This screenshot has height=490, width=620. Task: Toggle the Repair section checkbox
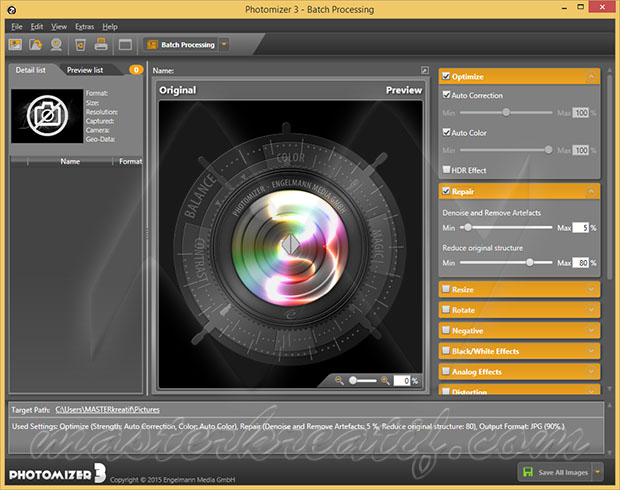(446, 191)
